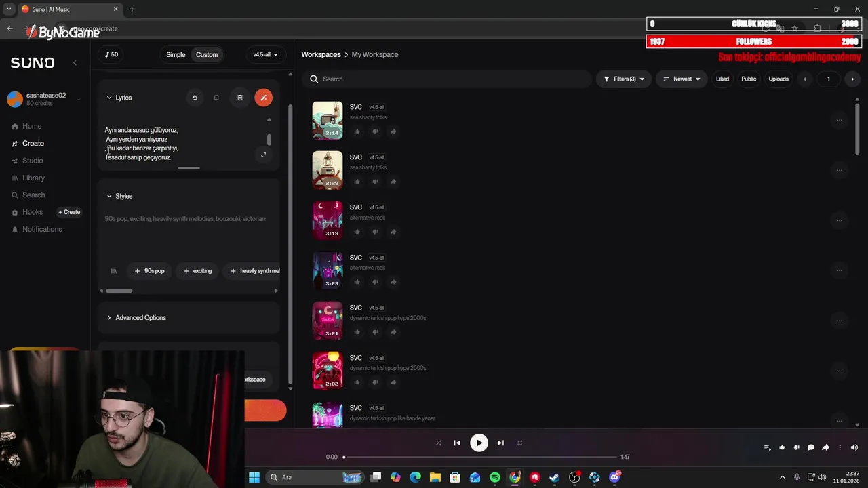Open the Newest sort dropdown

[x=682, y=79]
